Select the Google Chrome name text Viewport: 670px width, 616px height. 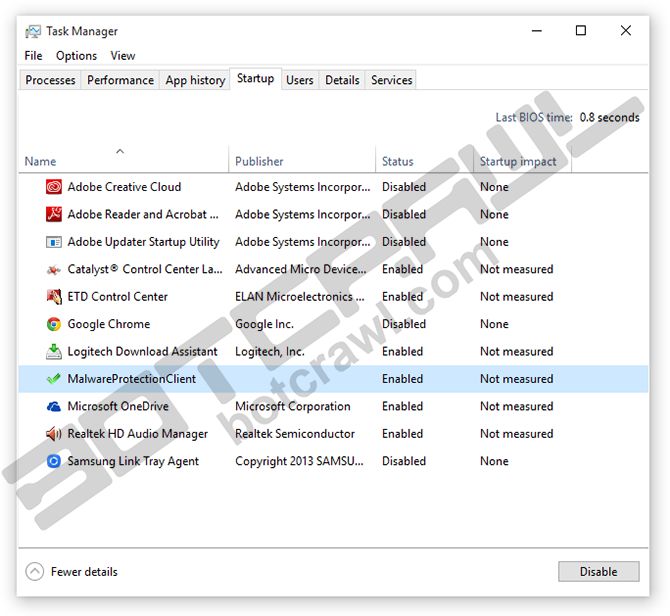tap(109, 324)
